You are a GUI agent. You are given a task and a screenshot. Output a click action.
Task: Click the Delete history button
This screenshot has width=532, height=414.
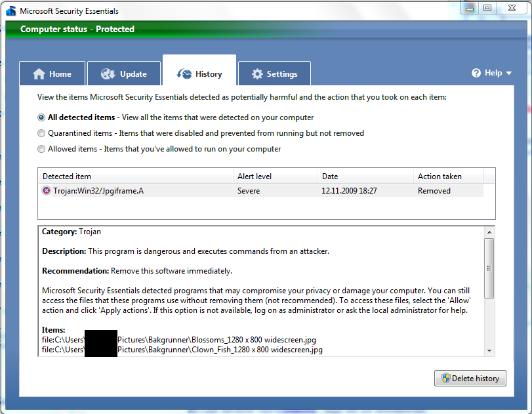click(x=470, y=379)
